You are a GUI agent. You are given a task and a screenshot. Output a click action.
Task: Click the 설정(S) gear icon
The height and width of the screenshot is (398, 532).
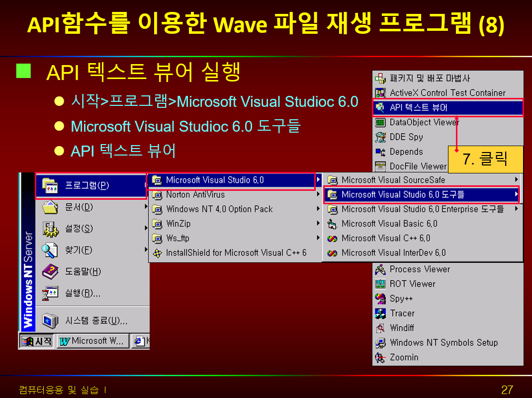[x=50, y=229]
